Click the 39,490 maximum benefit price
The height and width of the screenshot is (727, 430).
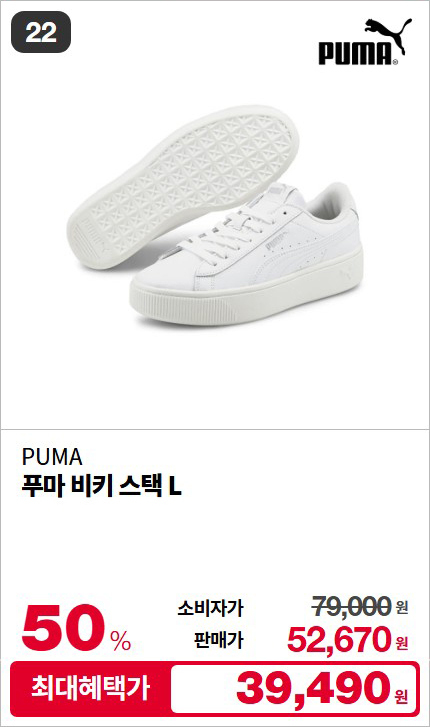pyautogui.click(x=314, y=688)
